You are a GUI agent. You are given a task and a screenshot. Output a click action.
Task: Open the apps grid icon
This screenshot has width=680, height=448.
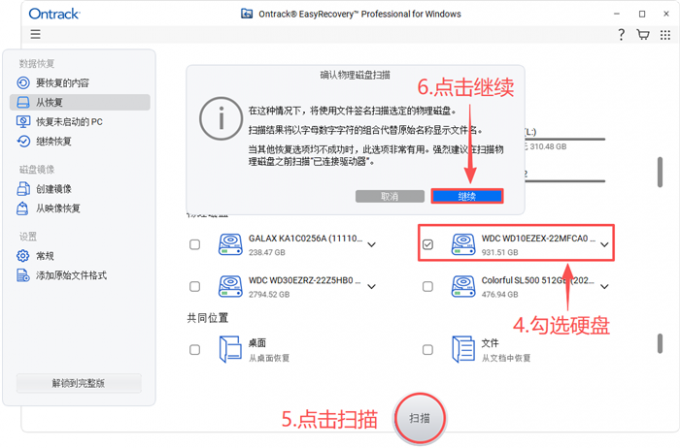pos(665,35)
